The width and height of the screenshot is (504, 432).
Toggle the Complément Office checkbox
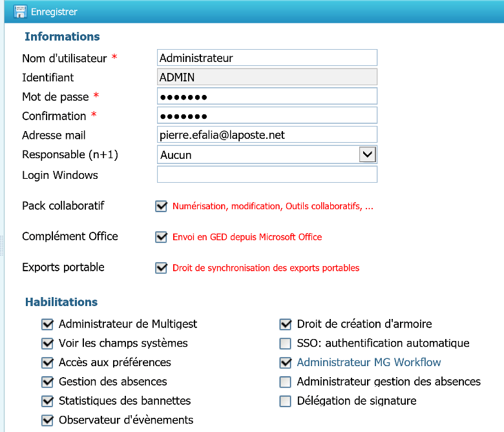pyautogui.click(x=162, y=237)
